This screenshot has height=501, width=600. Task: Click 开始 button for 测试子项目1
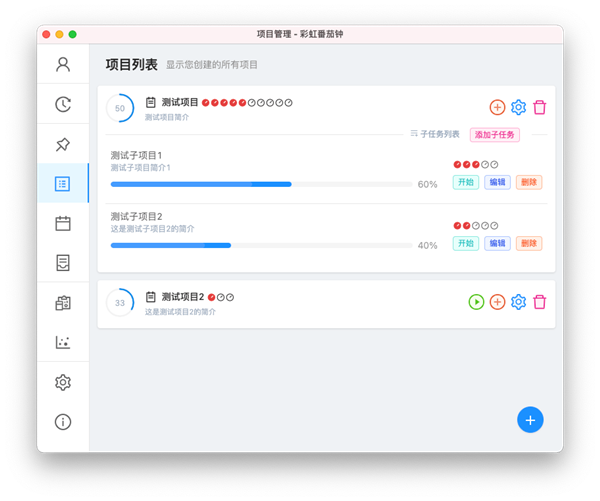(465, 182)
